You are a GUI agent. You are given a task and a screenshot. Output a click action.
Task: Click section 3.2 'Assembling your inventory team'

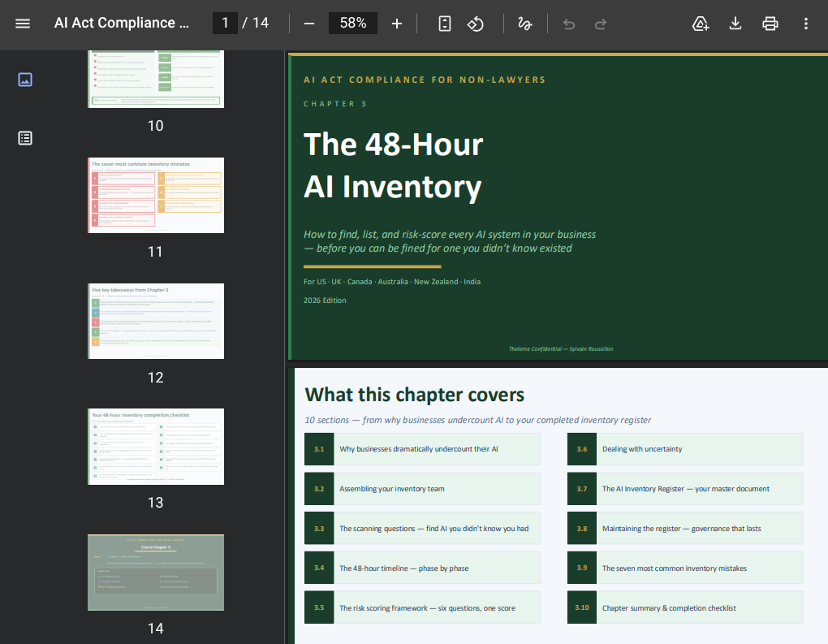pyautogui.click(x=422, y=489)
